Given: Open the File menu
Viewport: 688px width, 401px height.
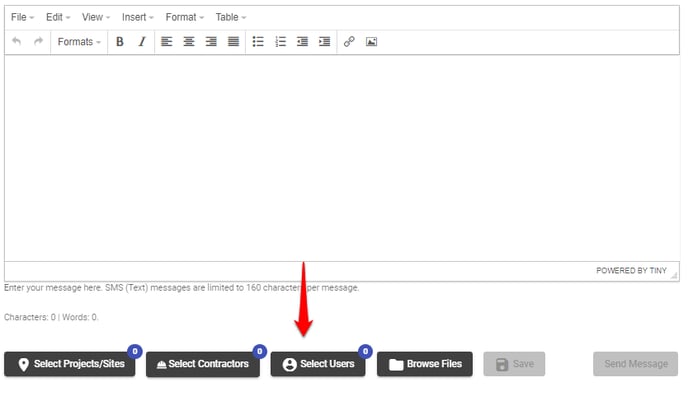Looking at the screenshot, I should [x=22, y=17].
